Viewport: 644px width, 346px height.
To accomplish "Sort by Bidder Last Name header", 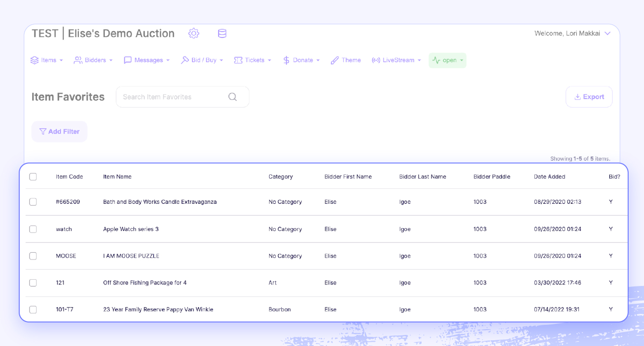I will click(x=422, y=177).
